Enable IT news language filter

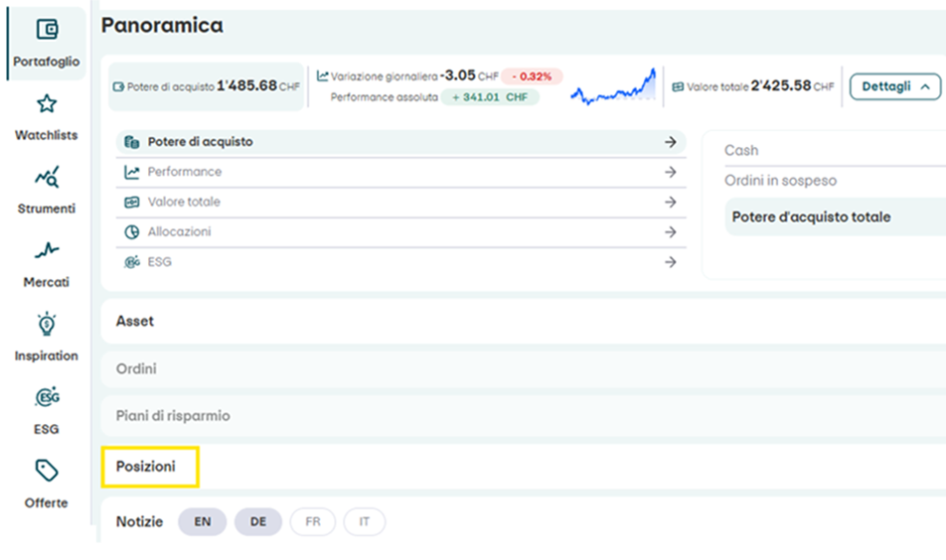(365, 521)
